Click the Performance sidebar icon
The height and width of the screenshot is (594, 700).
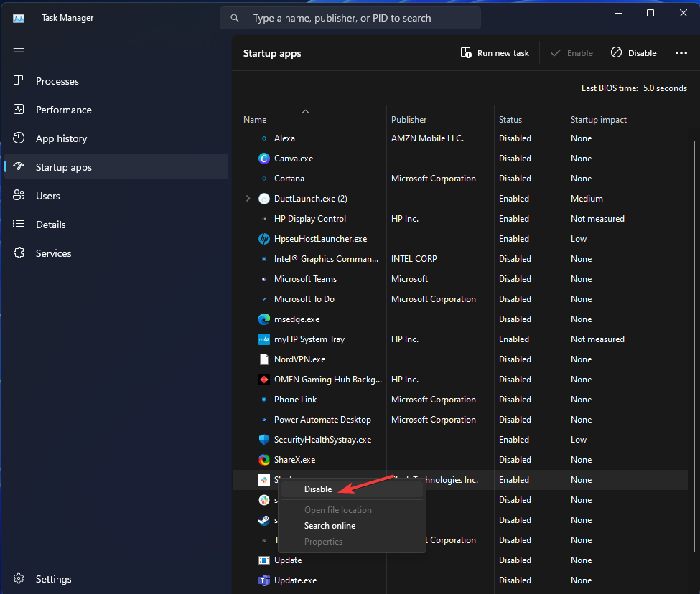point(19,109)
